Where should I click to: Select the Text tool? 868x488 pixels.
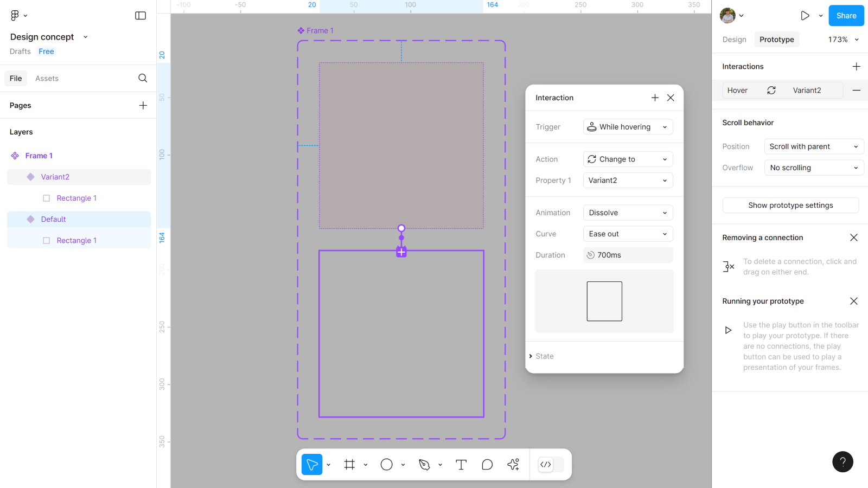[x=461, y=464]
